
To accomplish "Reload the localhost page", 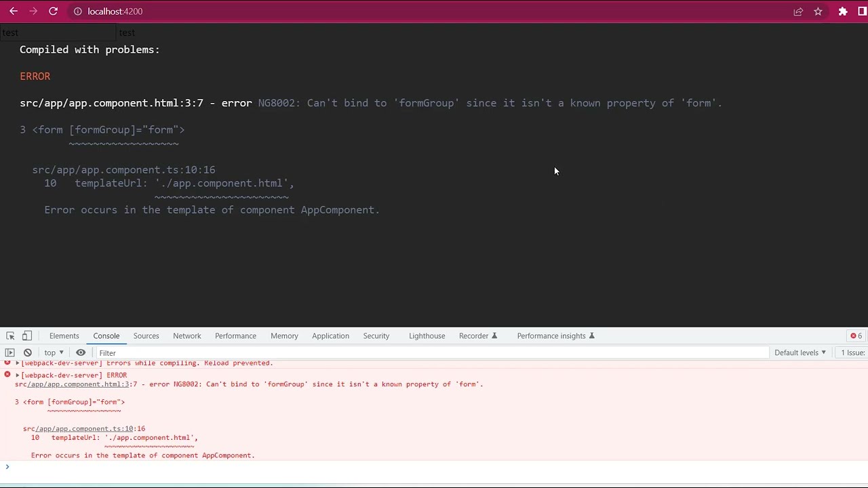I will click(53, 12).
